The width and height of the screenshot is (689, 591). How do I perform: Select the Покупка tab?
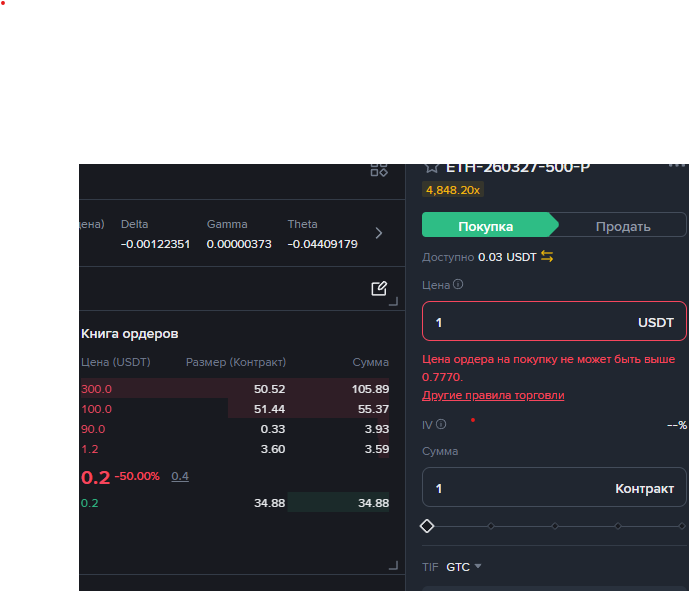486,225
